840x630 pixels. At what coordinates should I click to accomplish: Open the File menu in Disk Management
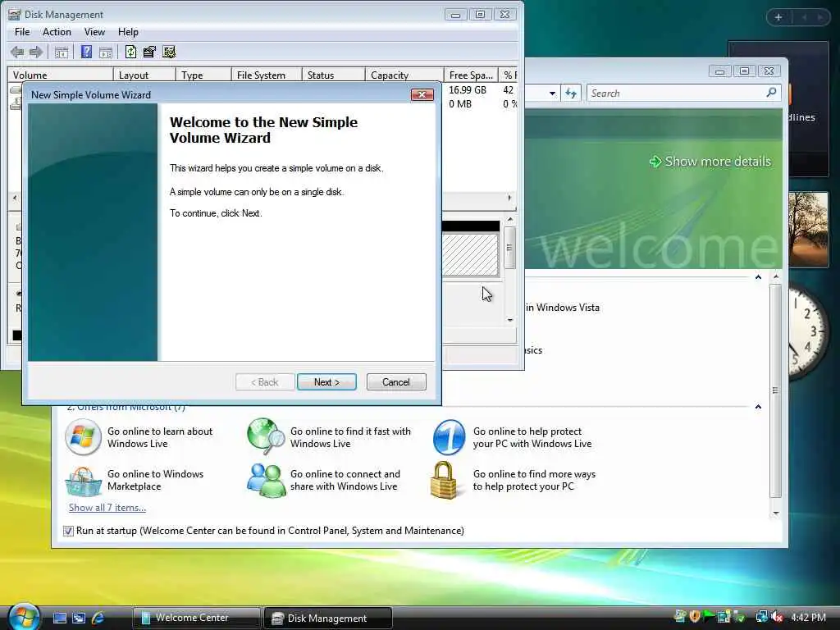[x=22, y=32]
